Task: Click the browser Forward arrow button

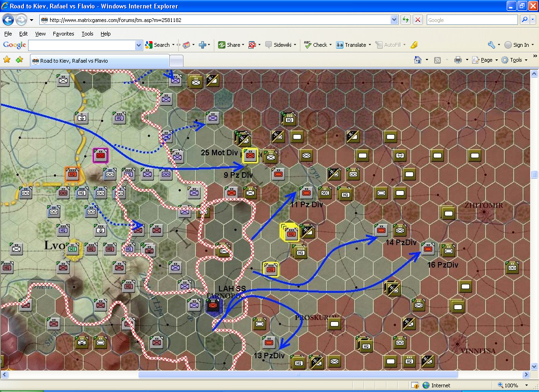Action: (x=22, y=20)
